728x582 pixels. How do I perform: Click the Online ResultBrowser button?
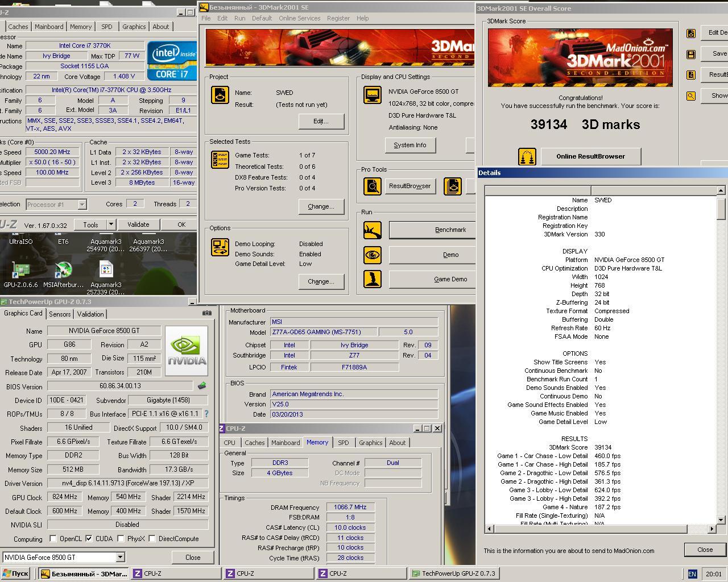click(590, 156)
